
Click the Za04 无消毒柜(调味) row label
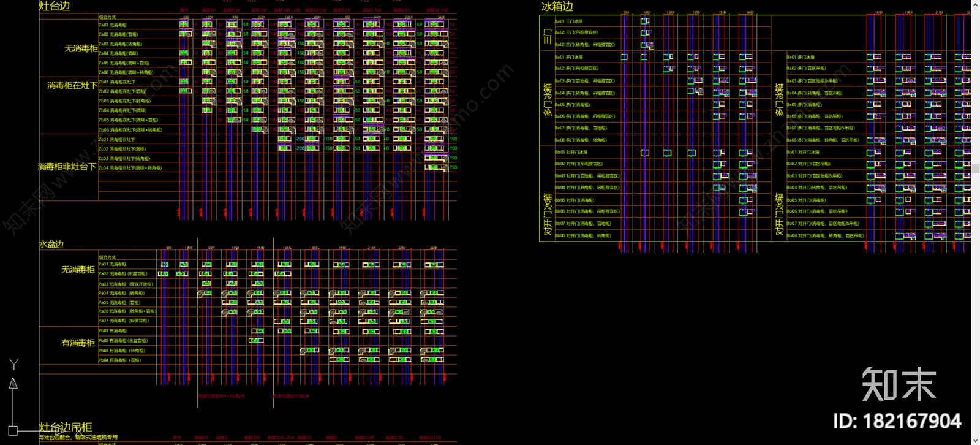(118, 53)
